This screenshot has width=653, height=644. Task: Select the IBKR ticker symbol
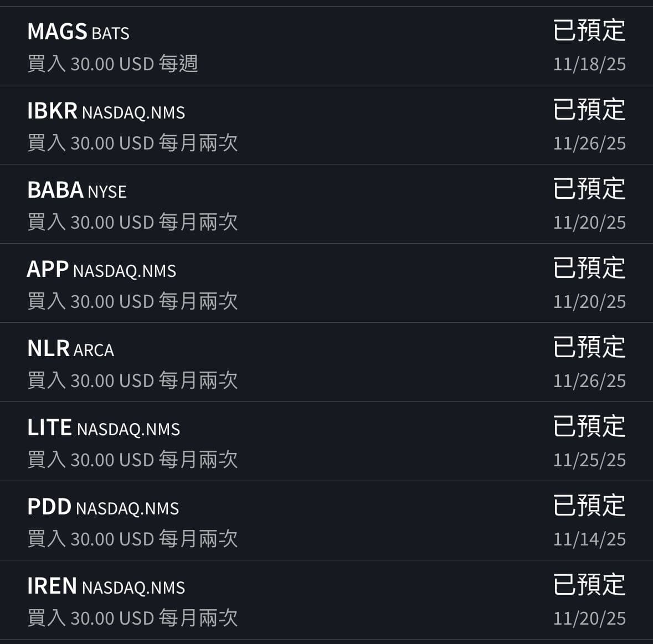coord(52,111)
